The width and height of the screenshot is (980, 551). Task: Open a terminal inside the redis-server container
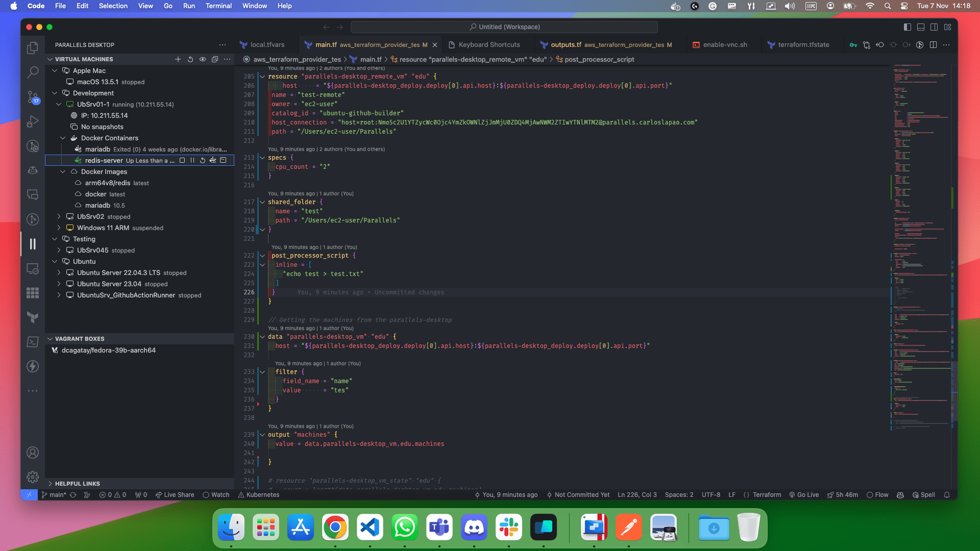coord(223,160)
